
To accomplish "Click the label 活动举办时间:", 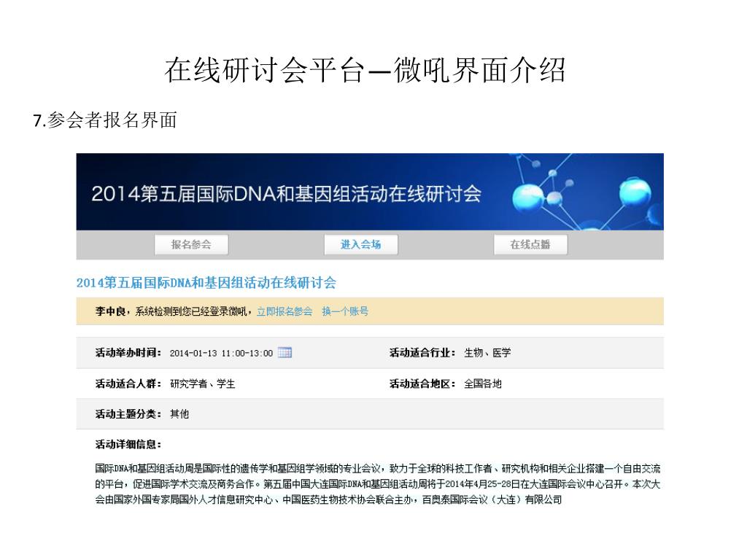I will tap(128, 353).
